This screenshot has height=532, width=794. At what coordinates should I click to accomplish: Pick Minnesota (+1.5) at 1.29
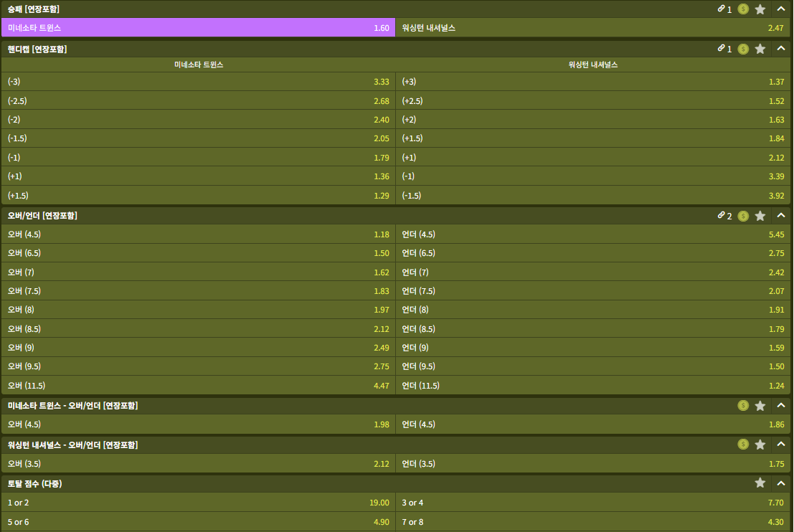[198, 196]
